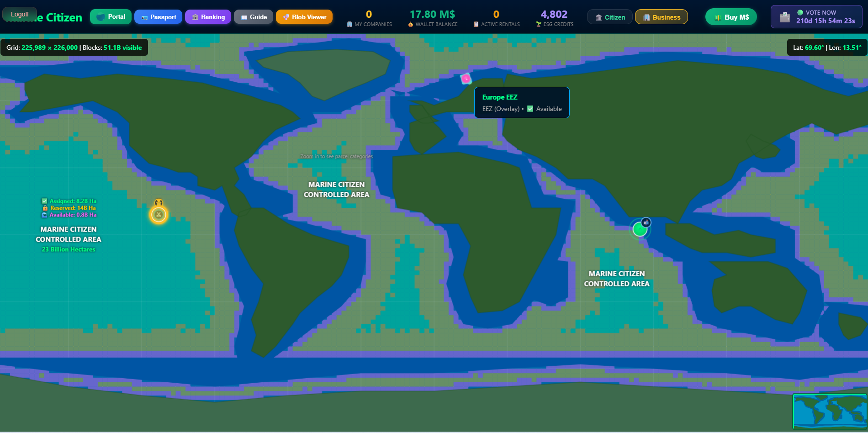Click the 17.80 M$ wallet balance
Screen dimensions: 868x433
pos(432,15)
